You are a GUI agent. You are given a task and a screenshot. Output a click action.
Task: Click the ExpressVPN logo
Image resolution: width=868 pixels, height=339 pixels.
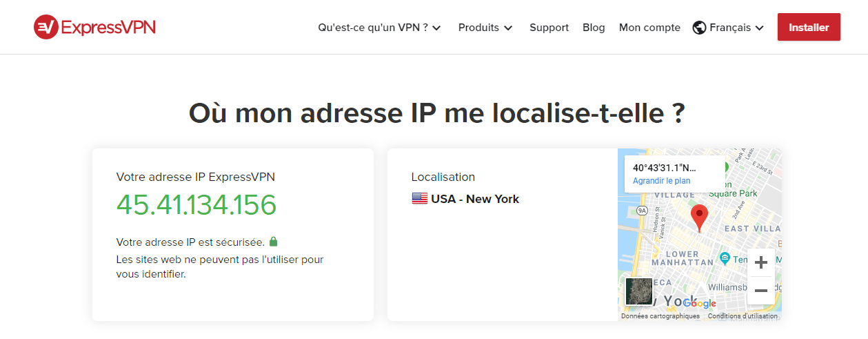pyautogui.click(x=94, y=27)
